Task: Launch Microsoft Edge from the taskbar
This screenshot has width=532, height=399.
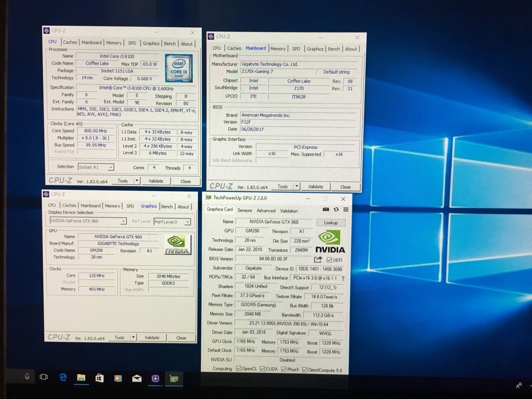Action: click(x=63, y=377)
